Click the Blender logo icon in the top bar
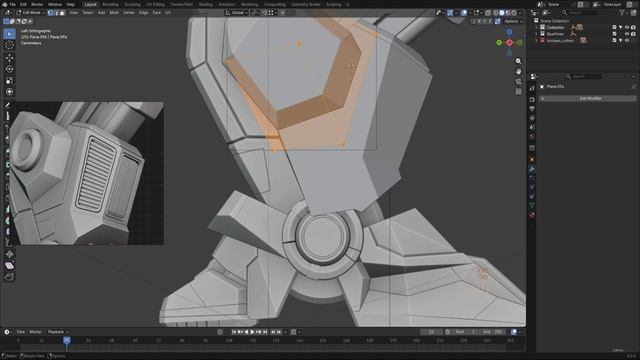The image size is (640, 360). (x=5, y=4)
